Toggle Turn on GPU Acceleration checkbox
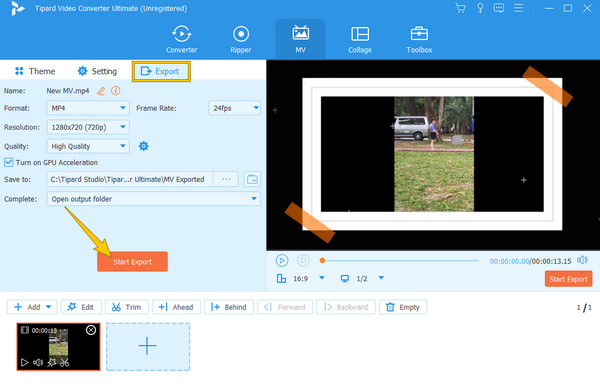The image size is (600, 384). 8,162
